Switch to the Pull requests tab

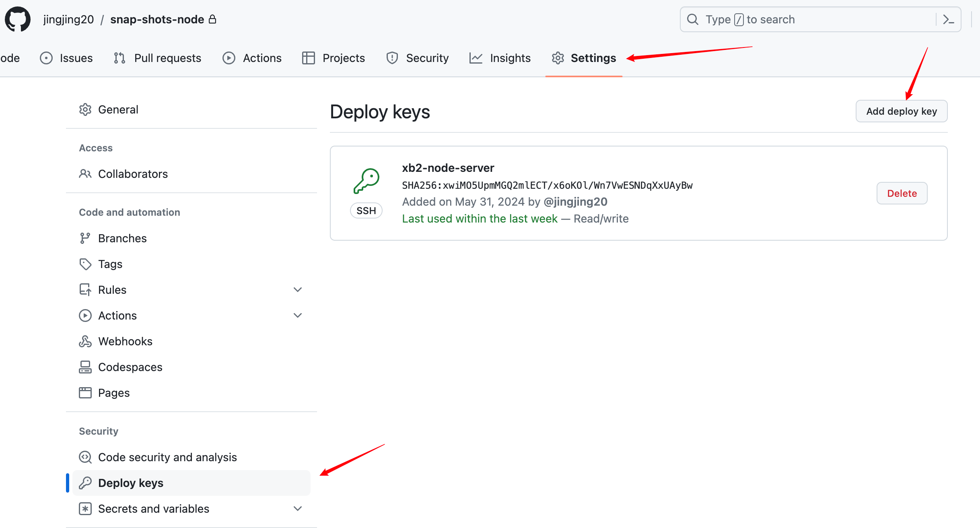tap(157, 58)
